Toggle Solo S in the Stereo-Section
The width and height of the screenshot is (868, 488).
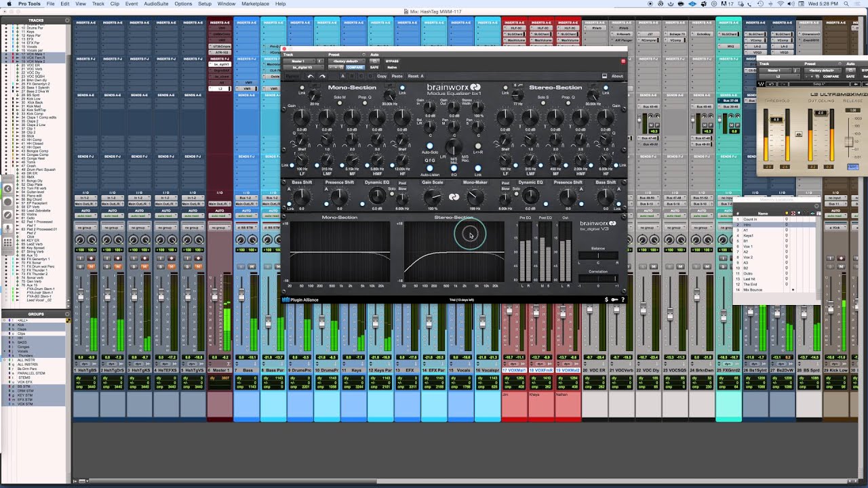point(542,103)
